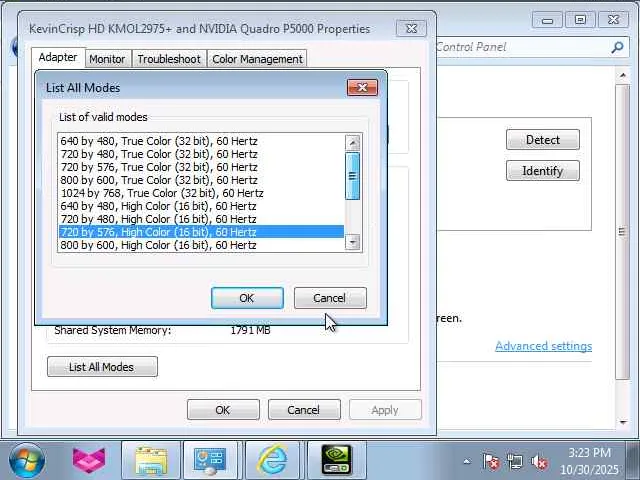Click the Identify button in Control Panel
This screenshot has height=480, width=640.
(x=542, y=171)
